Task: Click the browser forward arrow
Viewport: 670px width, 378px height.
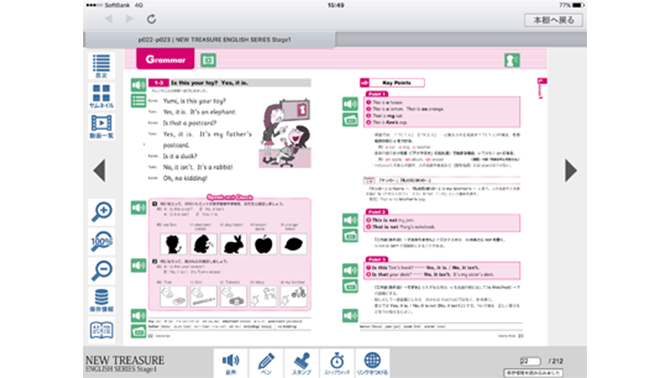Action: click(129, 19)
